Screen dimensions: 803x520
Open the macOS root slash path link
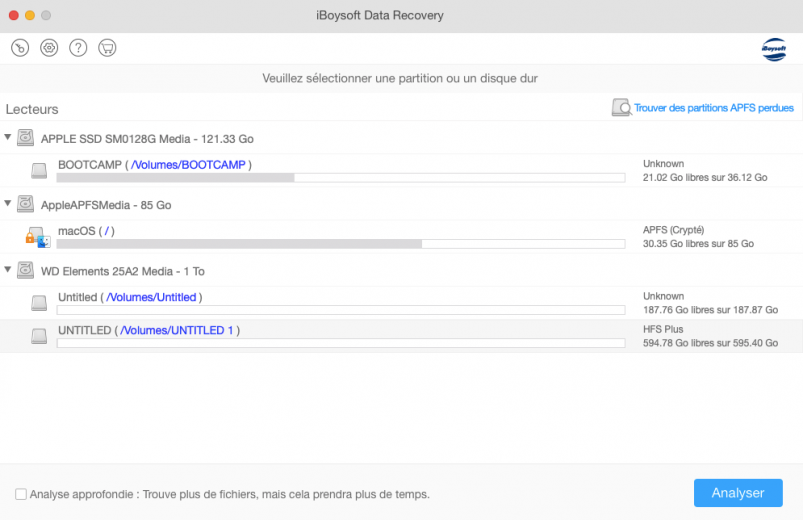coord(107,231)
